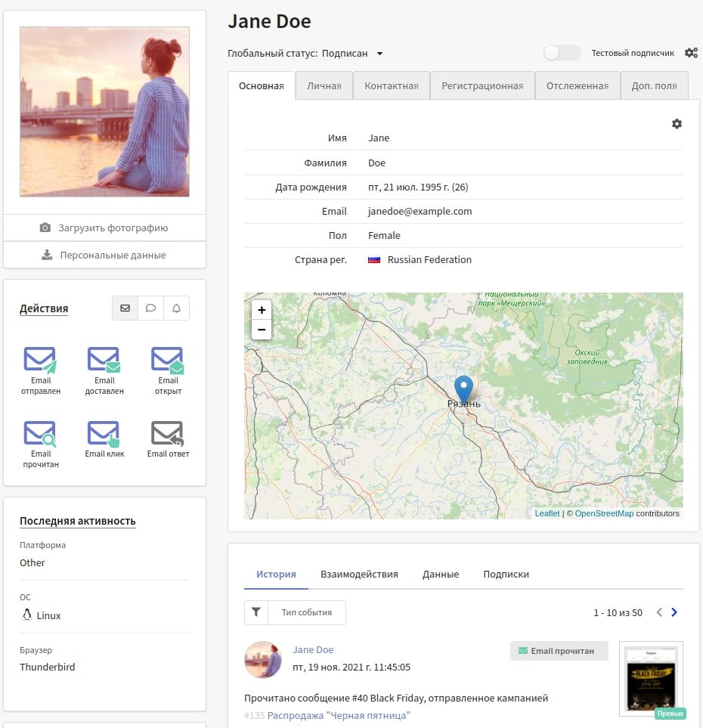Switch to the Доп. поля tab

(x=655, y=85)
